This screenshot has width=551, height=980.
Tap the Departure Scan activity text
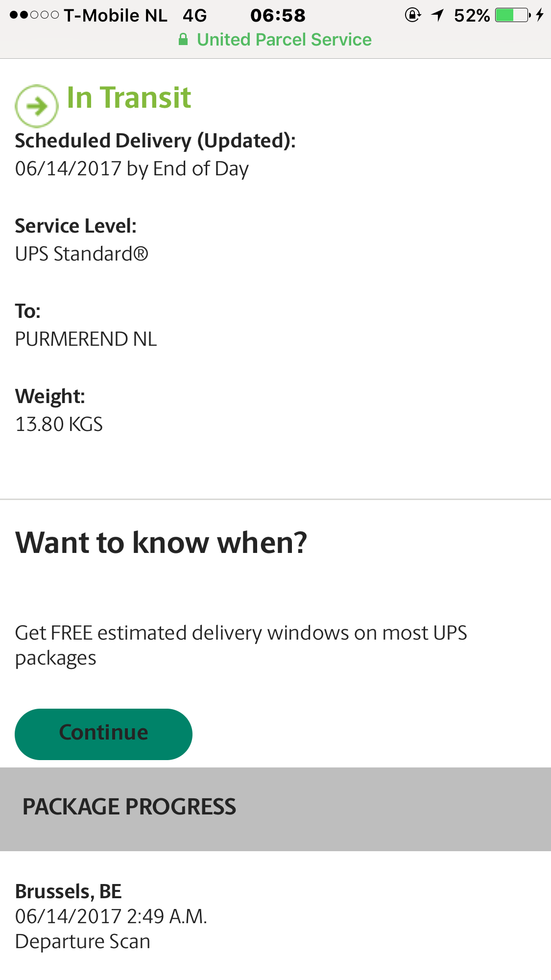[83, 941]
